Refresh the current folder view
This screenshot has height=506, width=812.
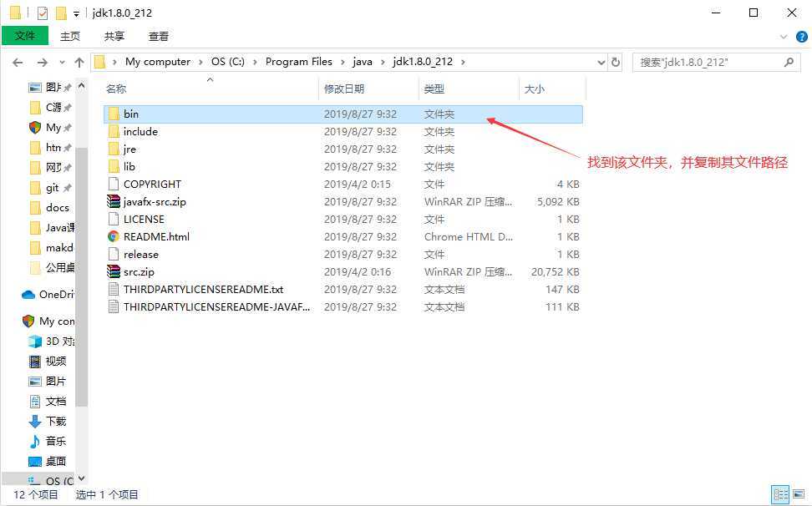pyautogui.click(x=615, y=62)
